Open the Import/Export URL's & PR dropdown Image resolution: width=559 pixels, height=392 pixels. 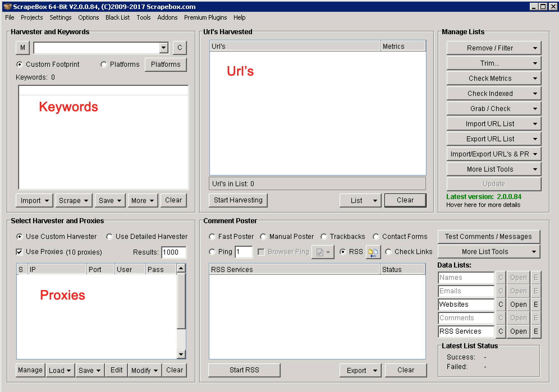point(494,154)
